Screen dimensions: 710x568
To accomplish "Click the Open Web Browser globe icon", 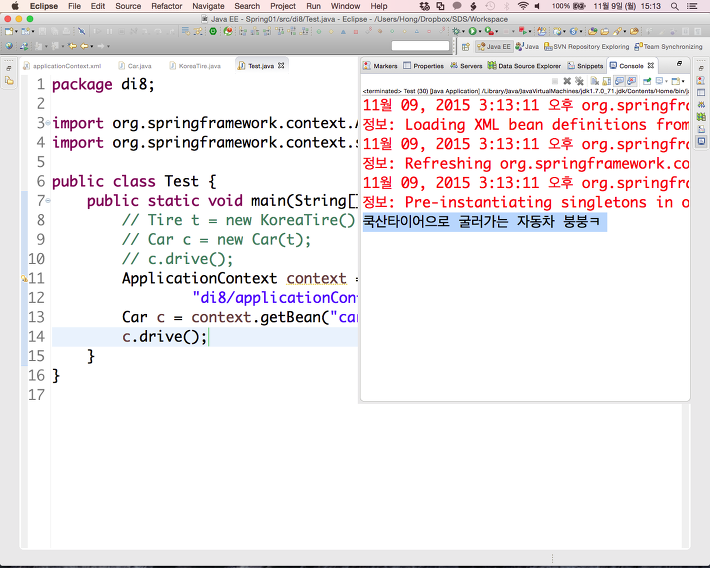I will click(x=9, y=46).
